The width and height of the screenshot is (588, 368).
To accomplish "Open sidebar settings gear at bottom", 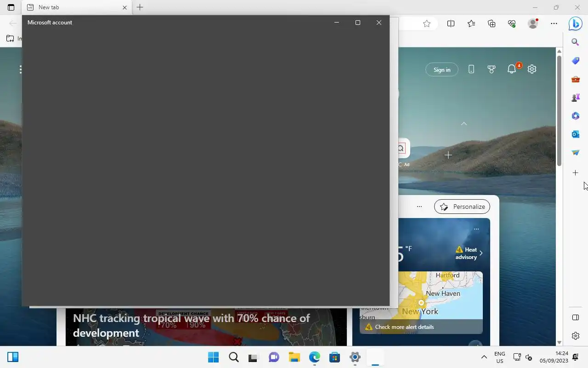I will [x=575, y=336].
